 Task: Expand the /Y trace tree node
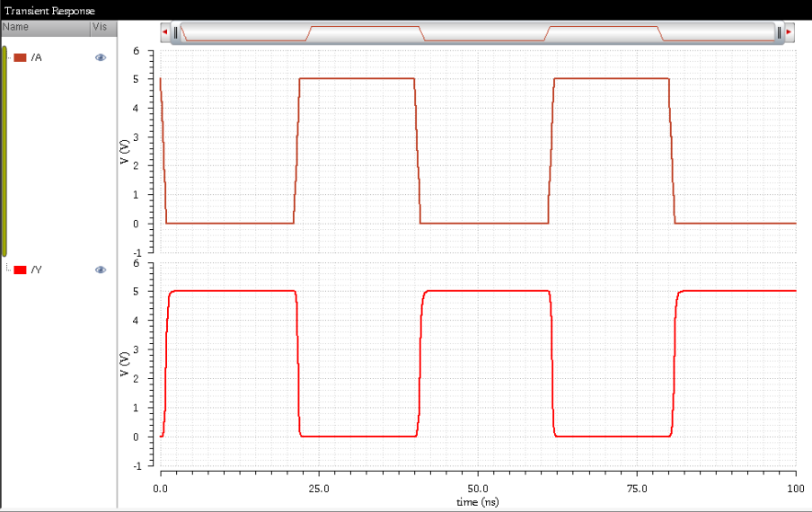8,269
